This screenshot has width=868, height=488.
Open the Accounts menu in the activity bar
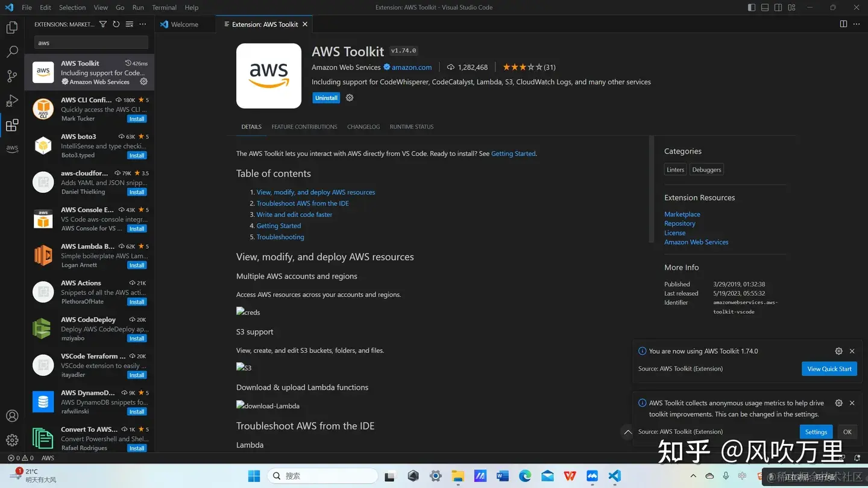coord(12,416)
